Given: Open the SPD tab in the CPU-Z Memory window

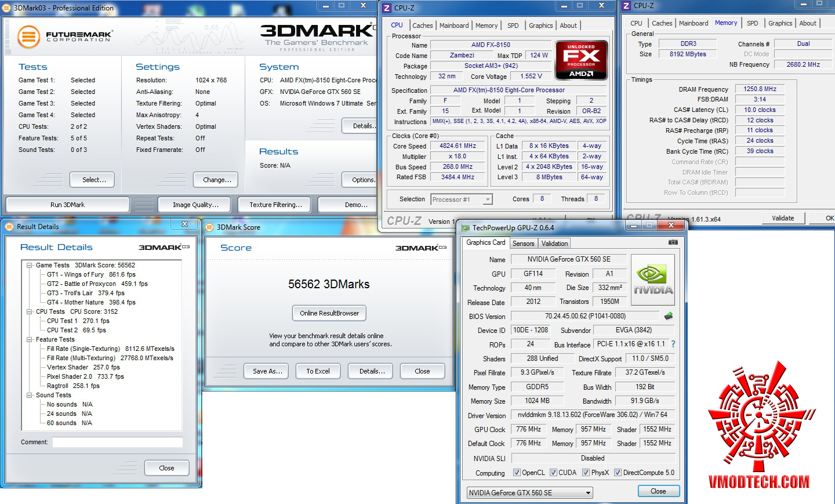Looking at the screenshot, I should (753, 23).
